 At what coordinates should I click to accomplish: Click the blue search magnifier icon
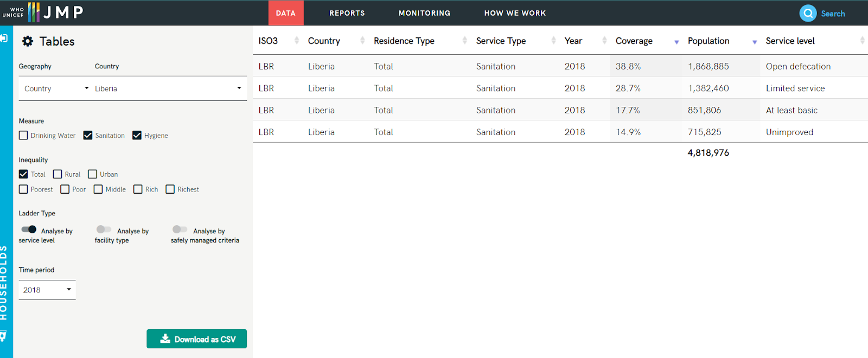(808, 13)
